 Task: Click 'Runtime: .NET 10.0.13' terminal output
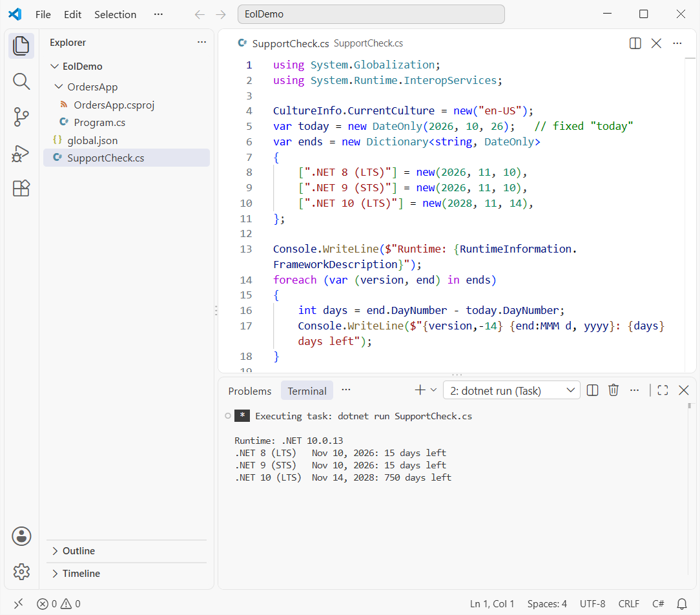tap(289, 441)
